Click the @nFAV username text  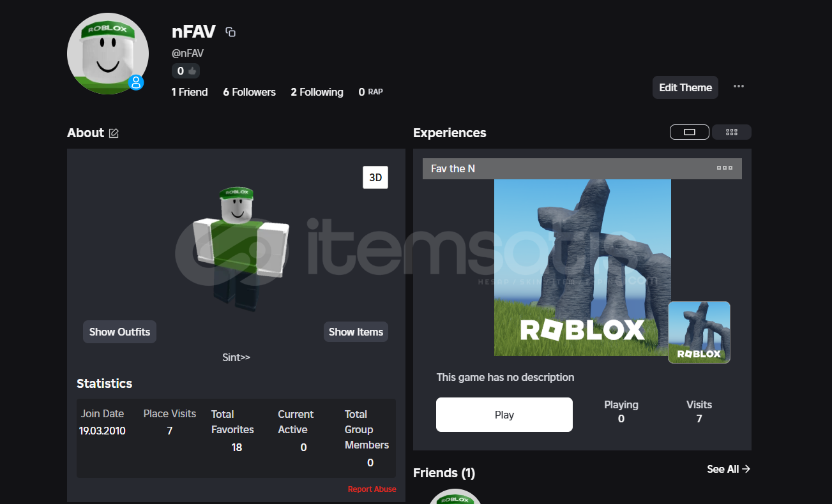click(x=188, y=54)
